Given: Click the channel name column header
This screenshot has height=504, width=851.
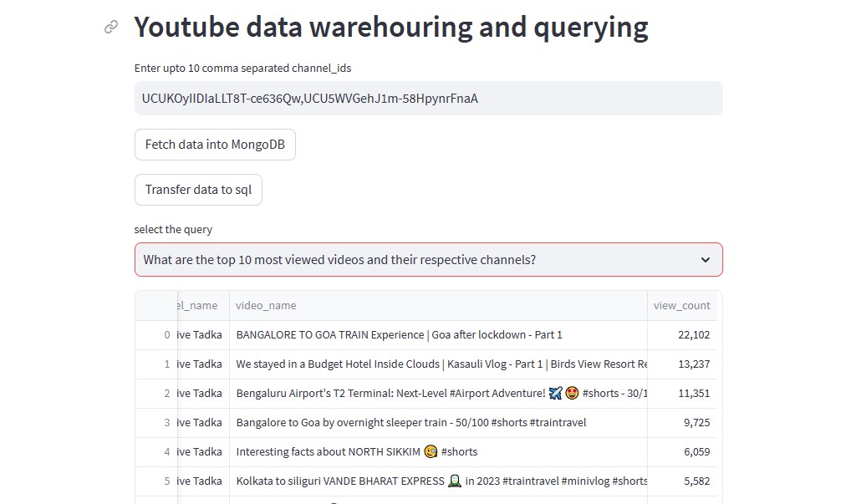Looking at the screenshot, I should point(201,306).
